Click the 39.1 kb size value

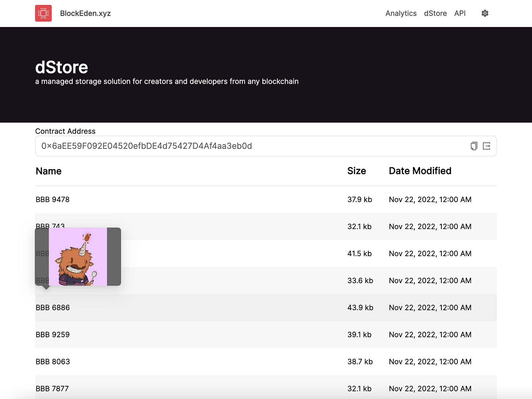point(360,335)
